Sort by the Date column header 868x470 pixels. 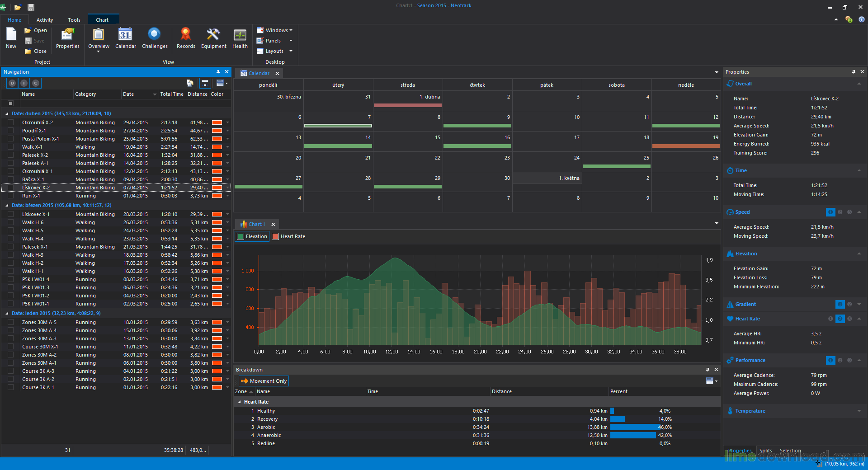139,94
